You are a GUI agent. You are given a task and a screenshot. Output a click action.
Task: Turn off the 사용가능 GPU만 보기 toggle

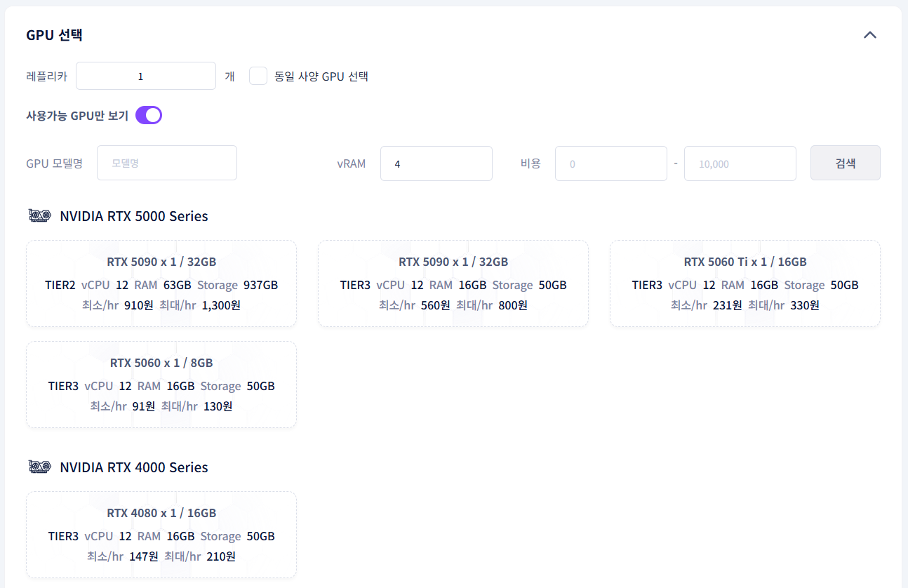(x=149, y=115)
